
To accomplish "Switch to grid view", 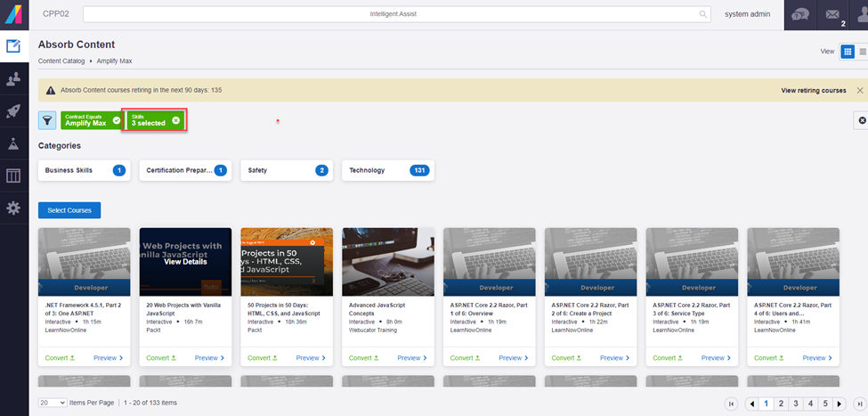I will click(x=847, y=52).
